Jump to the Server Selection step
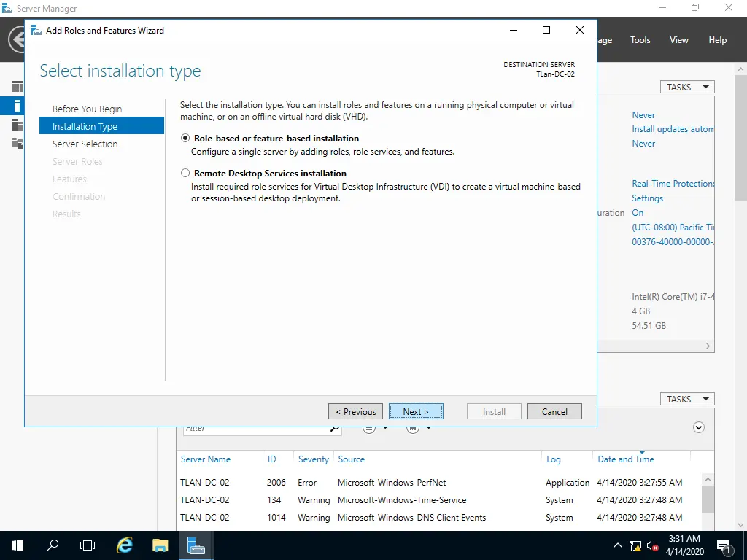 tap(85, 144)
